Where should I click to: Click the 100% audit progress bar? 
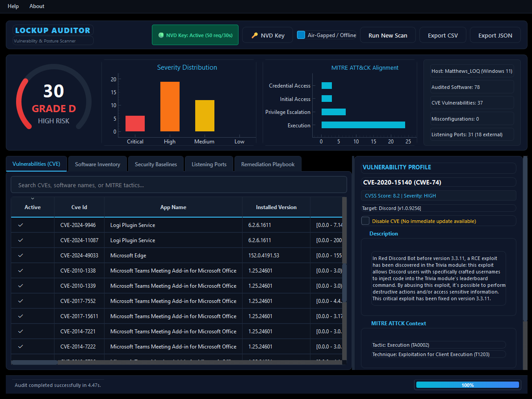[x=468, y=385]
